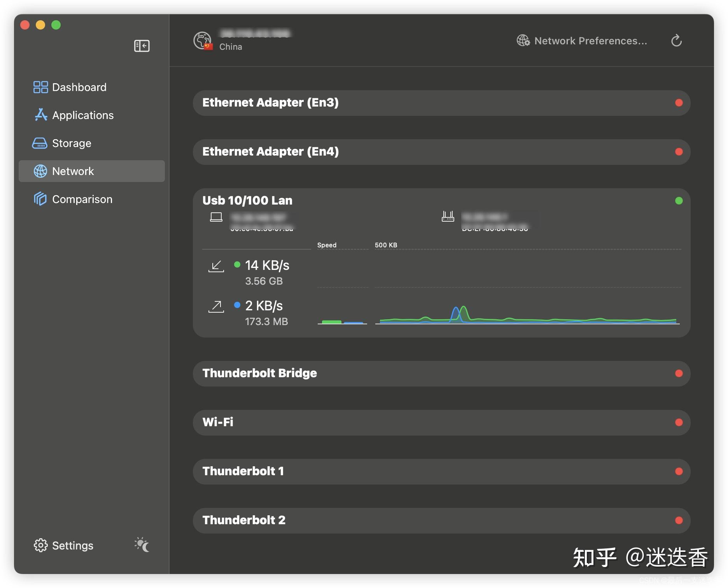Click the refresh icon near Network Preferences
Image resolution: width=728 pixels, height=588 pixels.
(676, 40)
